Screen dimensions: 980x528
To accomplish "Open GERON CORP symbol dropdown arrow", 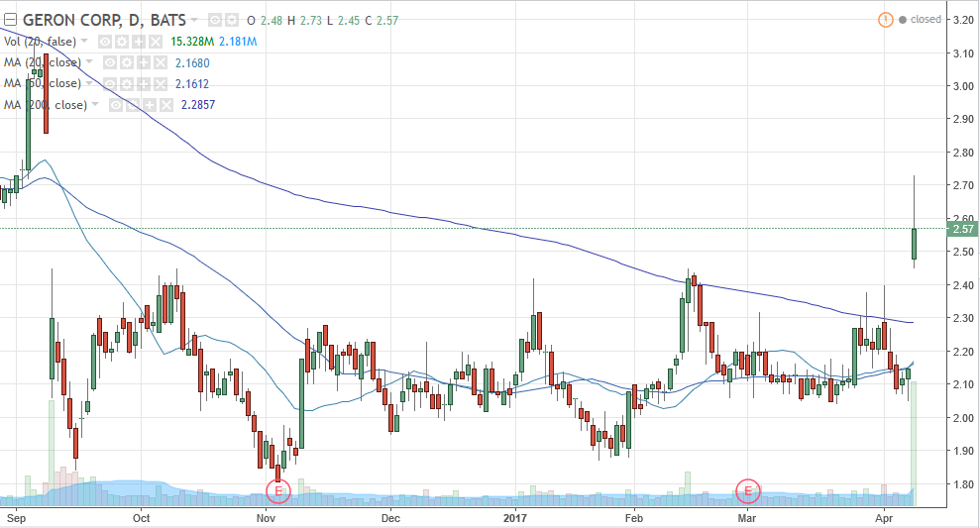I will click(194, 21).
